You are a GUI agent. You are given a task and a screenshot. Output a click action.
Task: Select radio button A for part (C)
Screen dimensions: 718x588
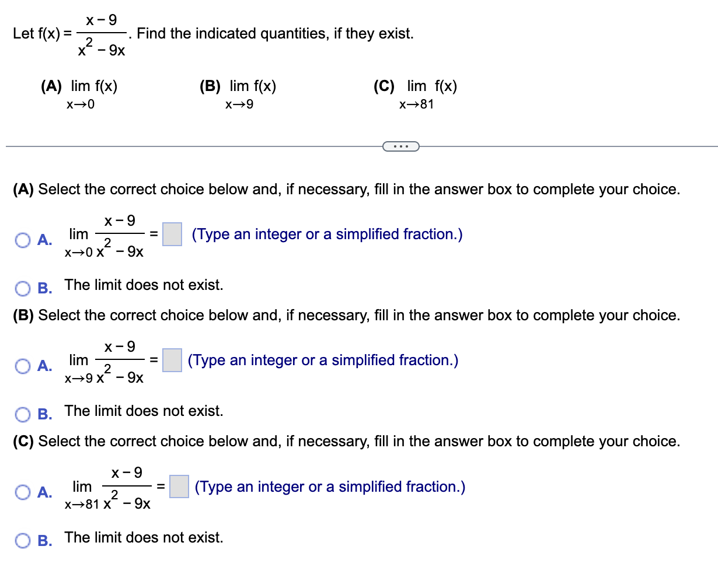point(22,492)
